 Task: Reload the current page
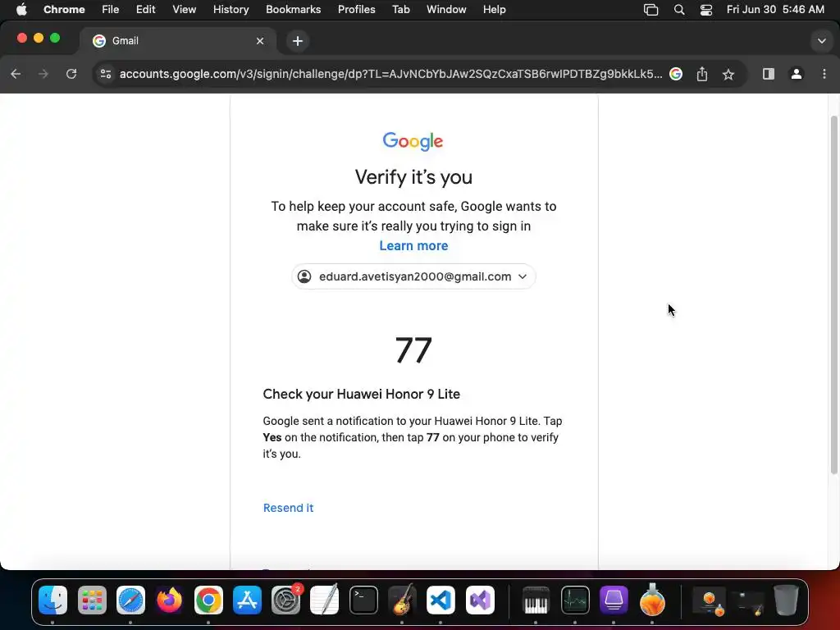pos(71,74)
